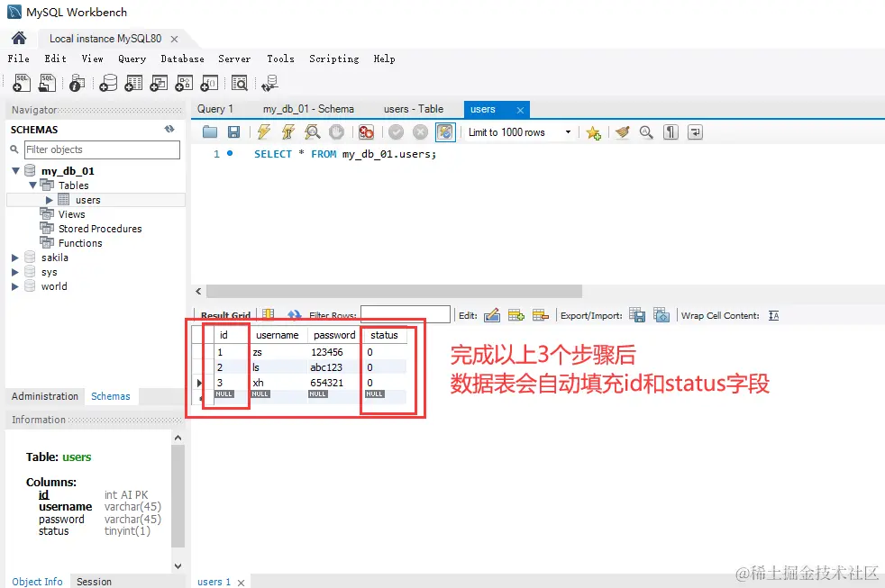Image resolution: width=885 pixels, height=588 pixels.
Task: Beautify the SQL with broom icon
Action: point(623,132)
